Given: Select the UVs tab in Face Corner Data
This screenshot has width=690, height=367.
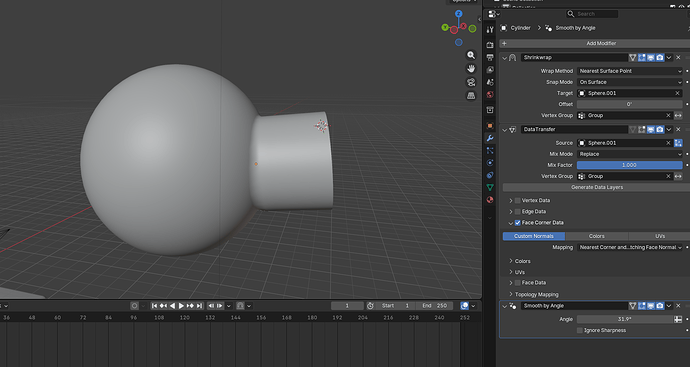Looking at the screenshot, I should tap(659, 236).
